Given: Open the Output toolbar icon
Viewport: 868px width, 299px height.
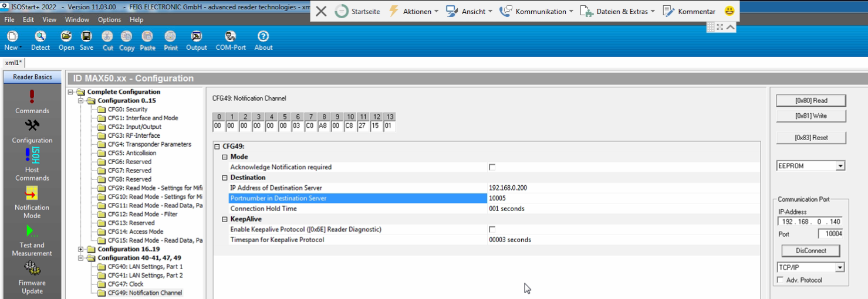Looking at the screenshot, I should coord(197,37).
